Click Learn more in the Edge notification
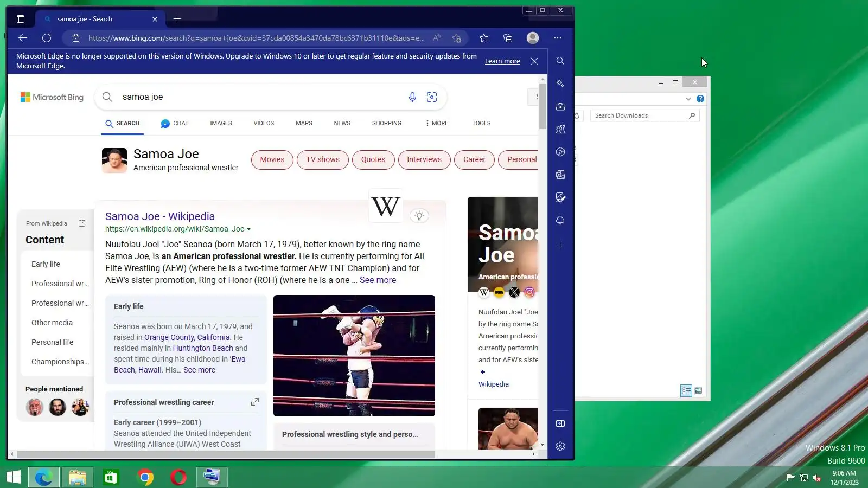The width and height of the screenshot is (868, 488). [502, 61]
